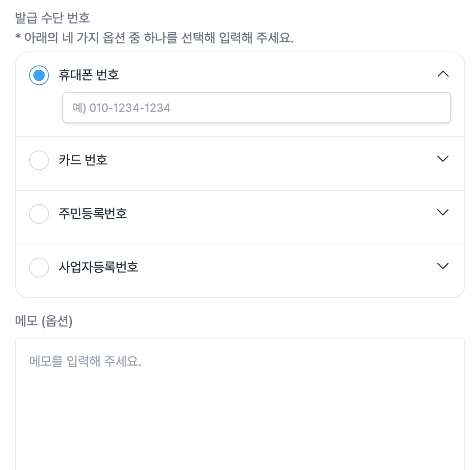Pick the 주민등록번호 radio button
Screen dimensions: 476x470
[39, 213]
